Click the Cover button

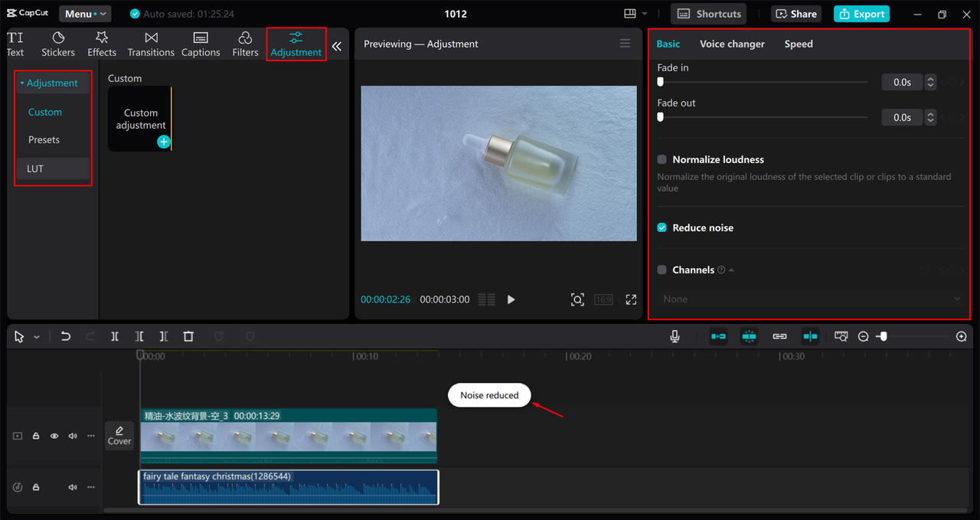[x=119, y=436]
